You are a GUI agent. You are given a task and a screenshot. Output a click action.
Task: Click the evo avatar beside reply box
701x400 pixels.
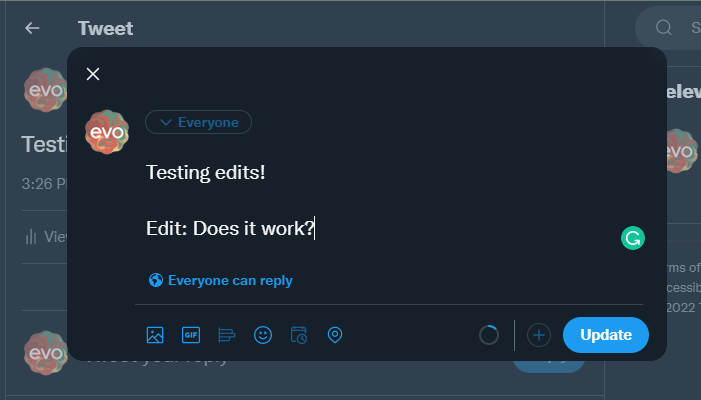(44, 353)
